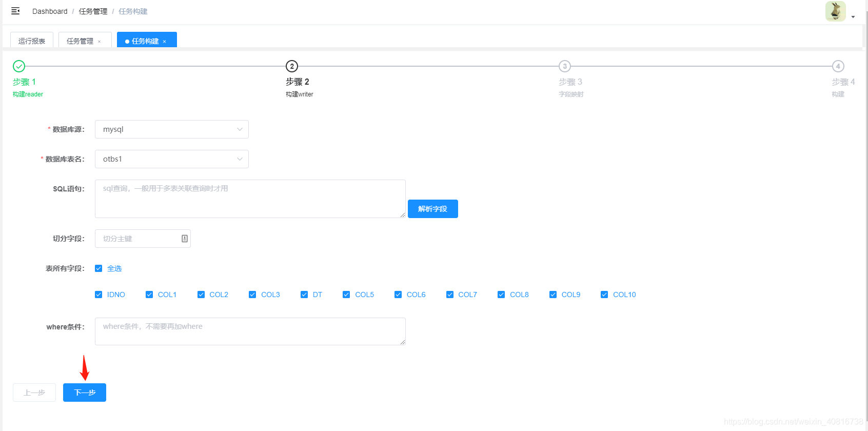Click the 步骤 1 step title
Image resolution: width=868 pixels, height=431 pixels.
pyautogui.click(x=24, y=82)
